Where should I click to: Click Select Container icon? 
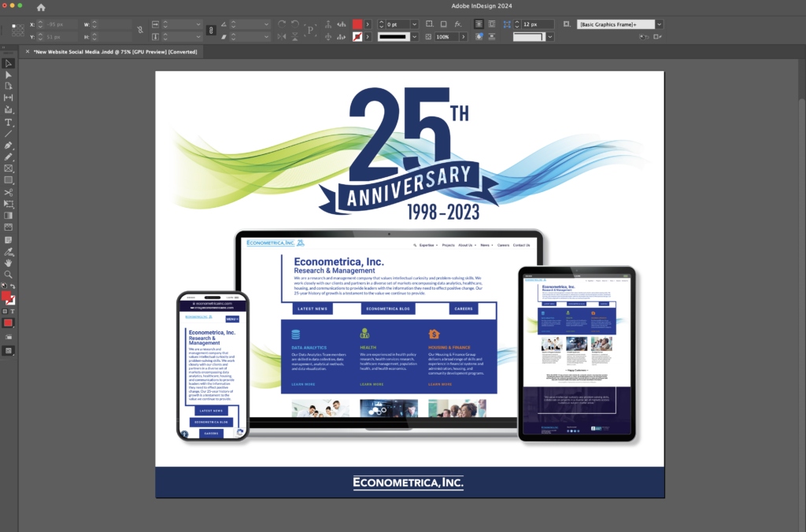(x=328, y=24)
